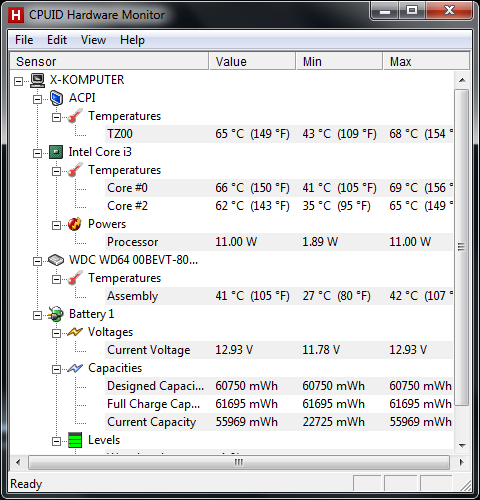
Task: Select the TZ00 sensor row
Action: point(279,134)
